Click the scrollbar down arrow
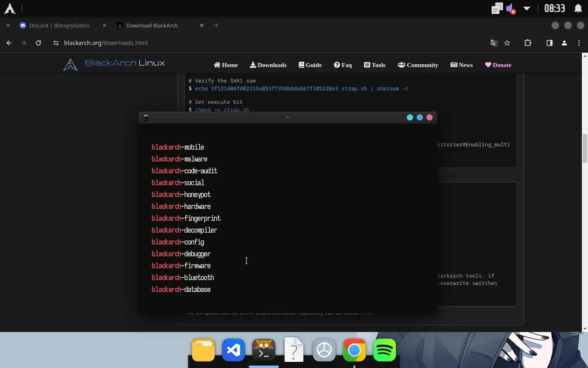The image size is (588, 368). [x=585, y=329]
